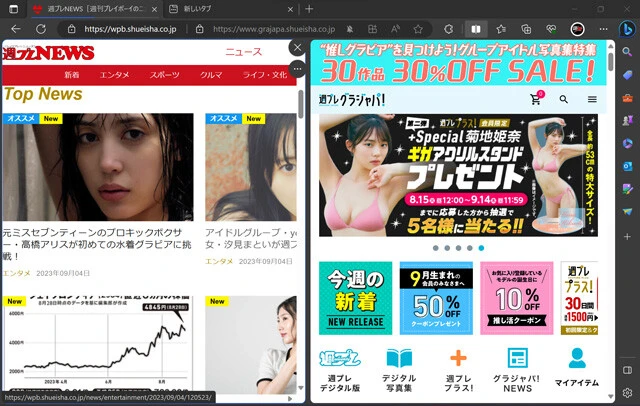
Task: Open a new tab with the plus button
Action: 309,9
